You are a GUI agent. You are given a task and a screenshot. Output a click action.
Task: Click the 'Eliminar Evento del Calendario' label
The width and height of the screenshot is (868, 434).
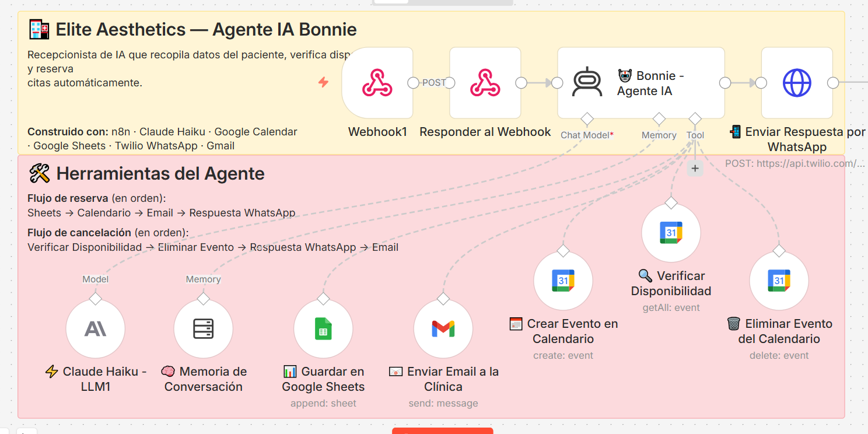[779, 331]
